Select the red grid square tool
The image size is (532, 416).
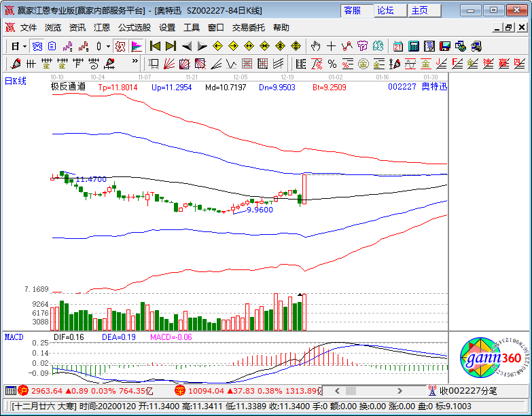(x=247, y=63)
